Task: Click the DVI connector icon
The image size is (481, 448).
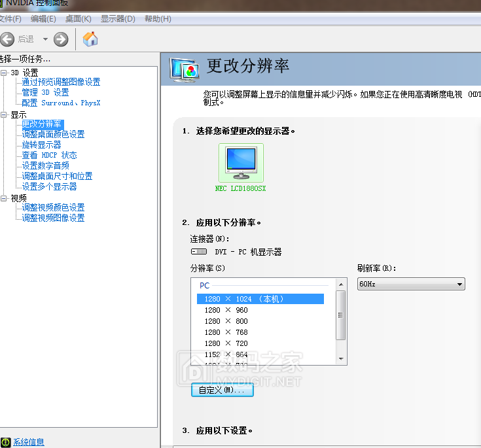Action: click(199, 252)
